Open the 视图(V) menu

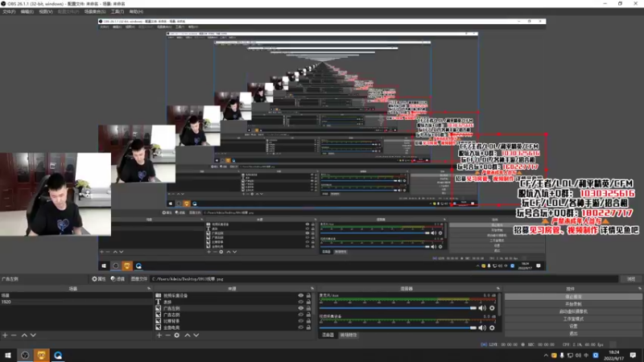pyautogui.click(x=46, y=11)
